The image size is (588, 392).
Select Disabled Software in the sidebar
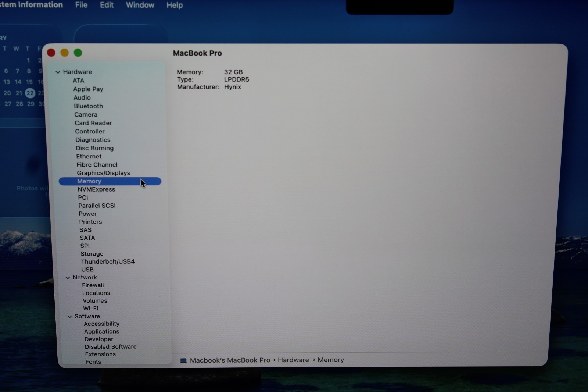coord(110,347)
